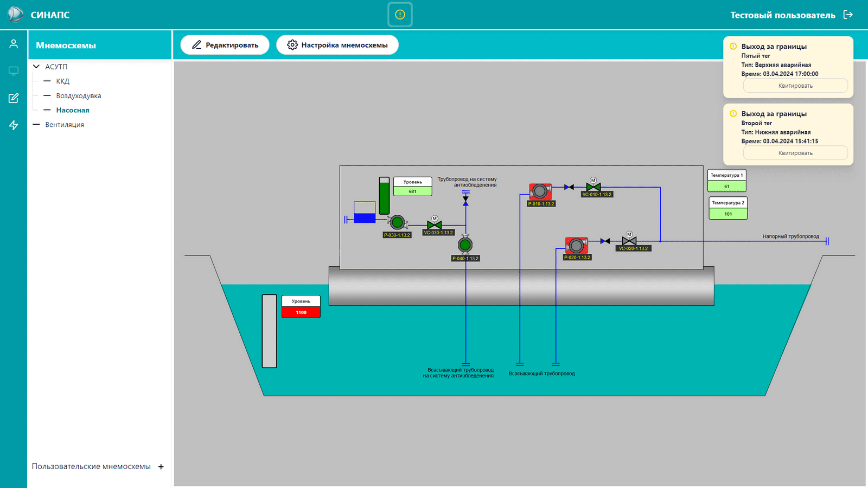Click the blue small tank
Viewport: 868px width, 488px height.
click(365, 213)
